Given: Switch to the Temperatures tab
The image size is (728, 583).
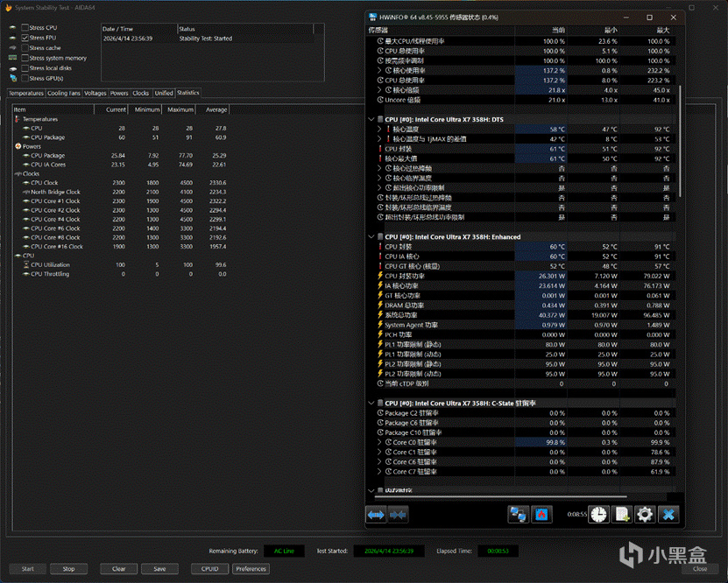Looking at the screenshot, I should [26, 93].
